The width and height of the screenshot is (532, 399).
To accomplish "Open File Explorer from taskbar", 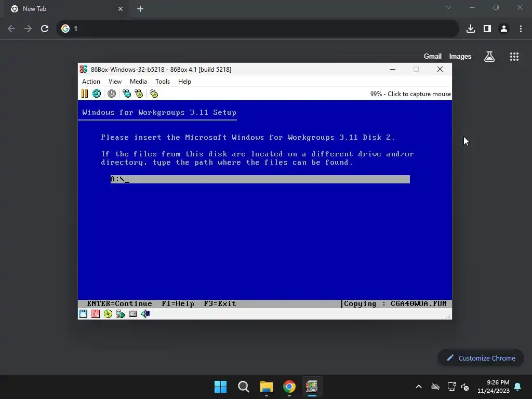I will [267, 387].
